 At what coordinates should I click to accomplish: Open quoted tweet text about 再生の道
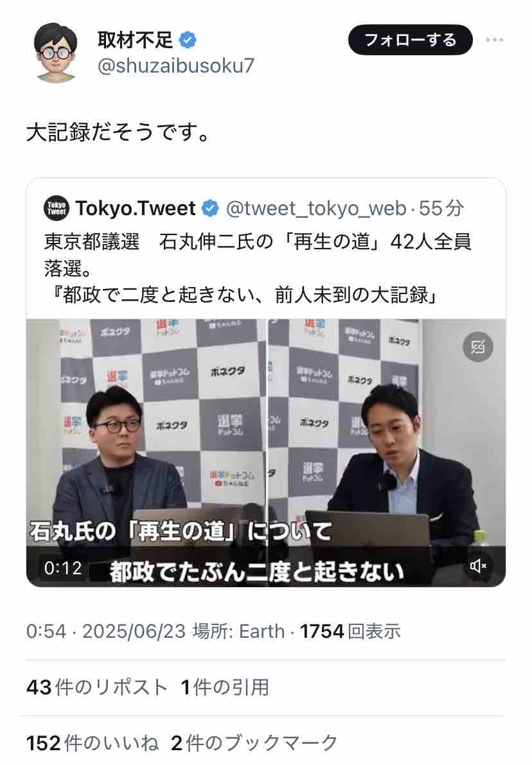257,268
